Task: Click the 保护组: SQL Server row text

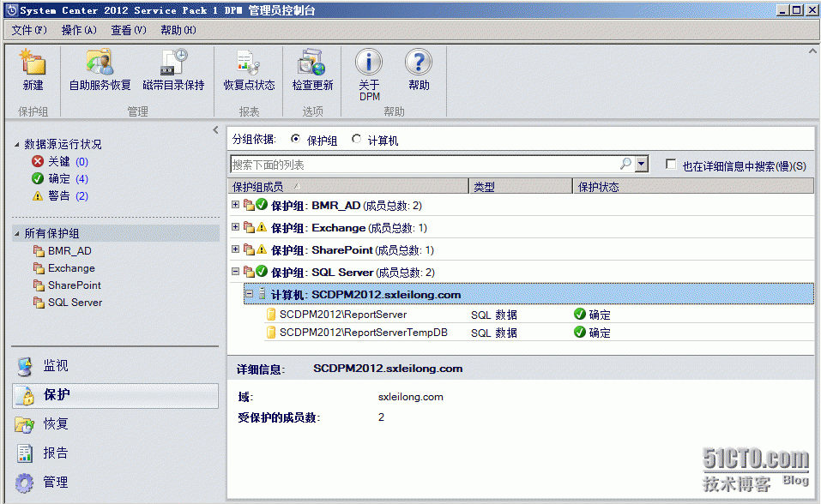Action: tap(353, 273)
